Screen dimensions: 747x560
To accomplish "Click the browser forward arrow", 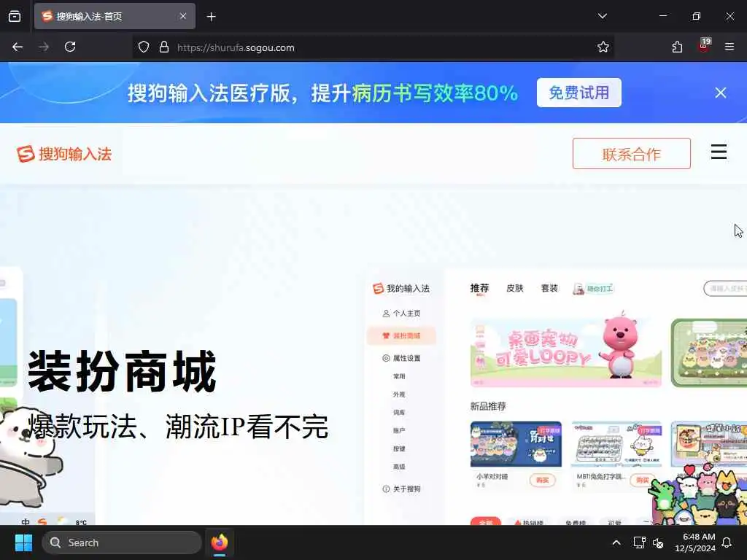I will 44,47.
